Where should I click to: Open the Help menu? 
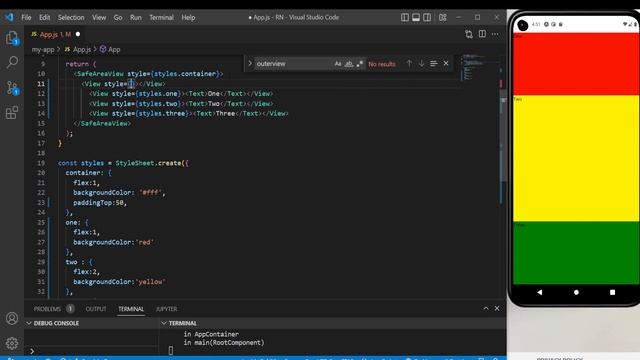click(188, 17)
